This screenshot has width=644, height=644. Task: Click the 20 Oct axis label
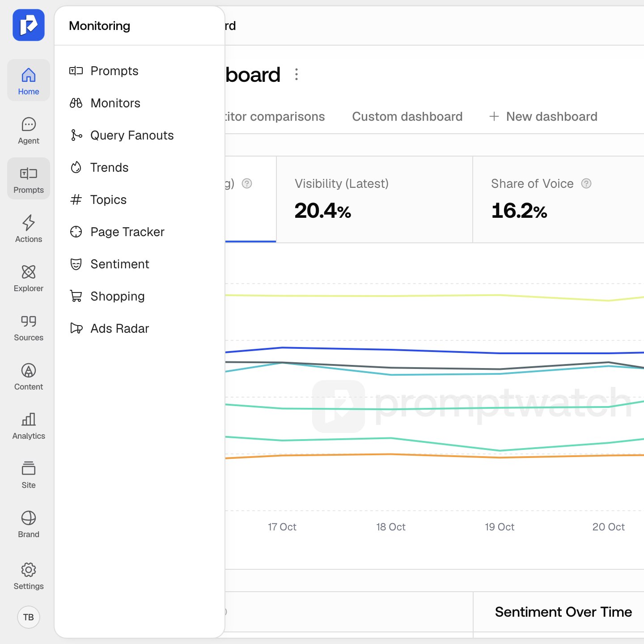click(x=609, y=527)
